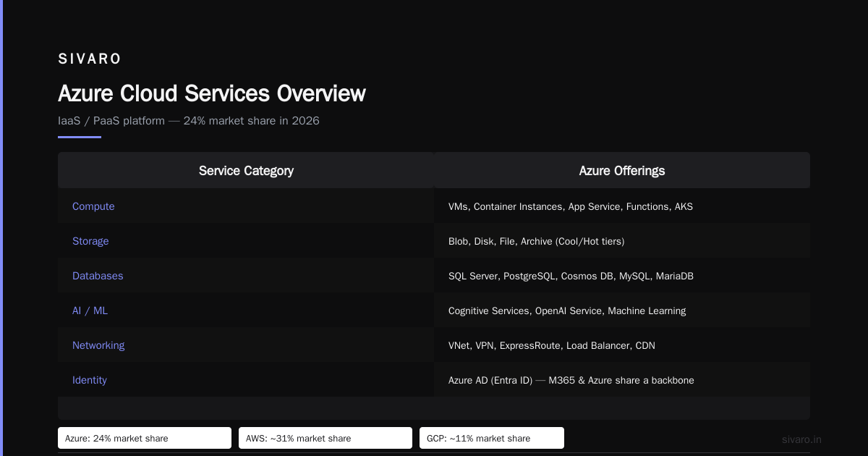The height and width of the screenshot is (456, 868).
Task: Click the SIVARO brand name
Action: click(90, 59)
